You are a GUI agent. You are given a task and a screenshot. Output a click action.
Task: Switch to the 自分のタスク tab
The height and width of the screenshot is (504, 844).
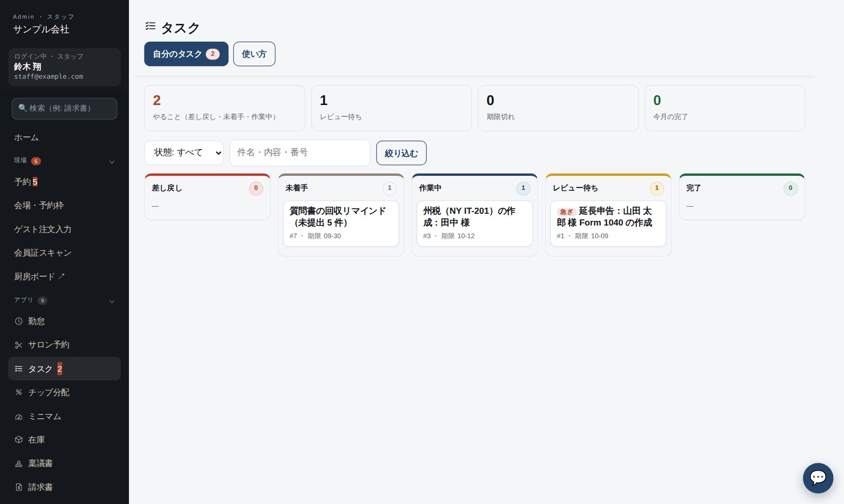coord(186,54)
